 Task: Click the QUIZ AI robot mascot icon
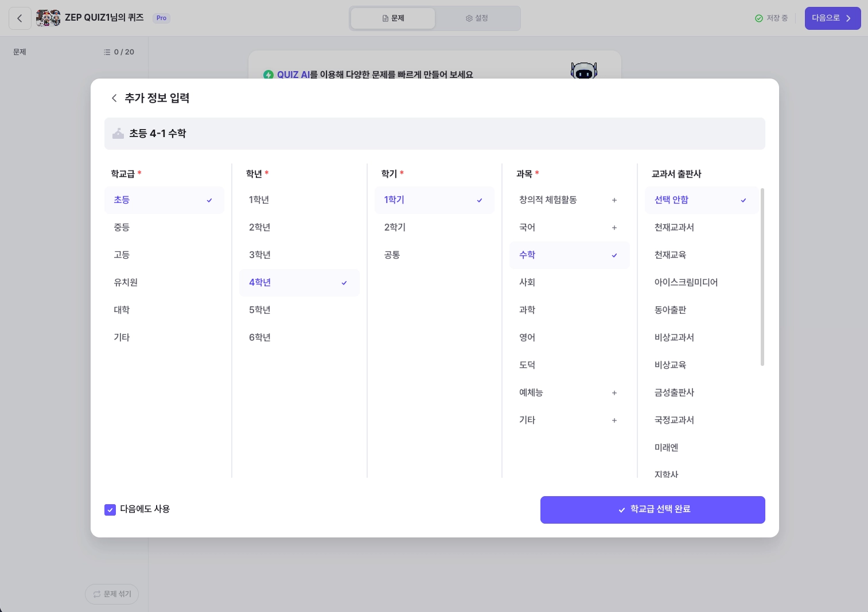[x=584, y=71]
